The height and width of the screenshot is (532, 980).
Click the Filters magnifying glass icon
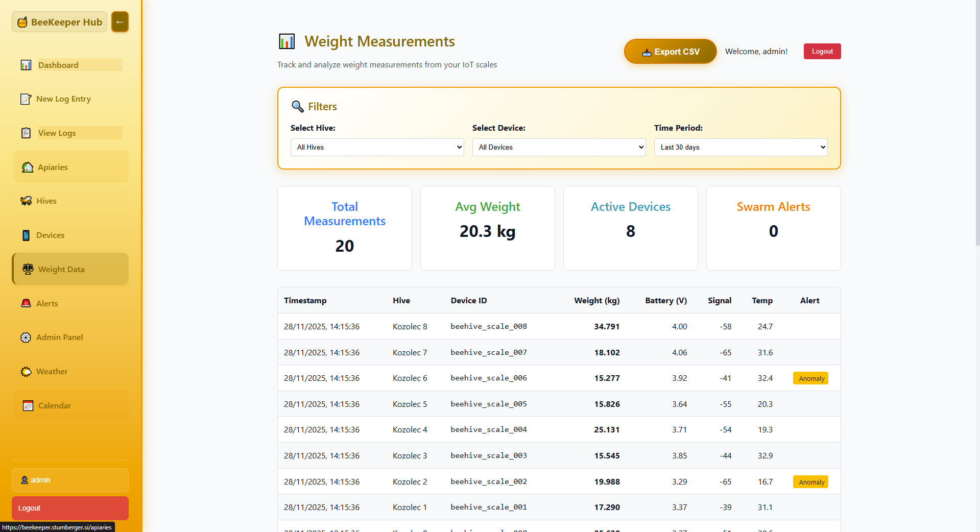[298, 106]
